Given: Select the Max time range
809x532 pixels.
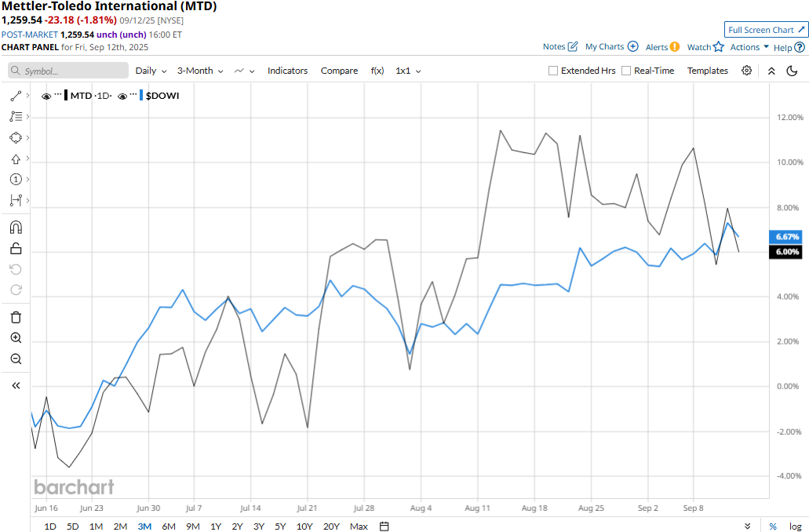Looking at the screenshot, I should click(x=359, y=527).
